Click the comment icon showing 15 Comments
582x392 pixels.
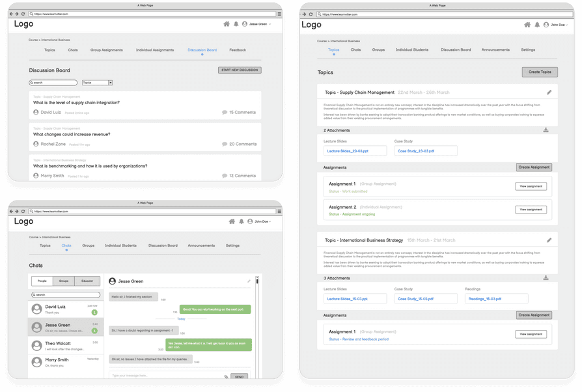click(225, 112)
